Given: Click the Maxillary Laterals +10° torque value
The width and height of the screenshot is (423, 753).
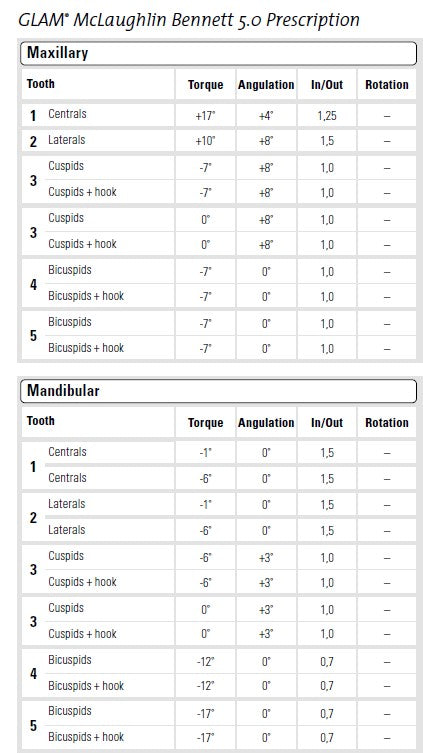Looking at the screenshot, I should [x=205, y=141].
